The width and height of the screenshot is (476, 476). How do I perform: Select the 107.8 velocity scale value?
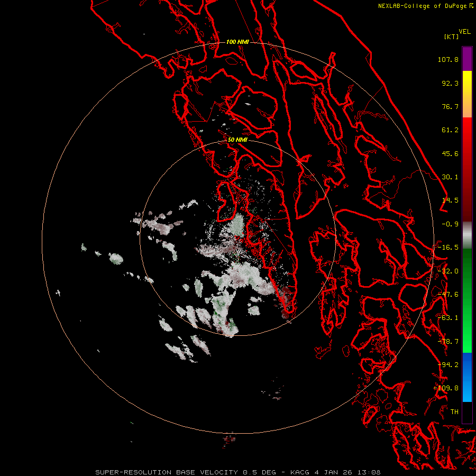tap(448, 59)
